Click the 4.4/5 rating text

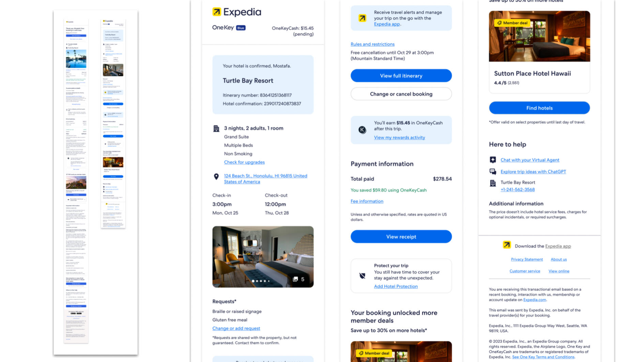[500, 83]
